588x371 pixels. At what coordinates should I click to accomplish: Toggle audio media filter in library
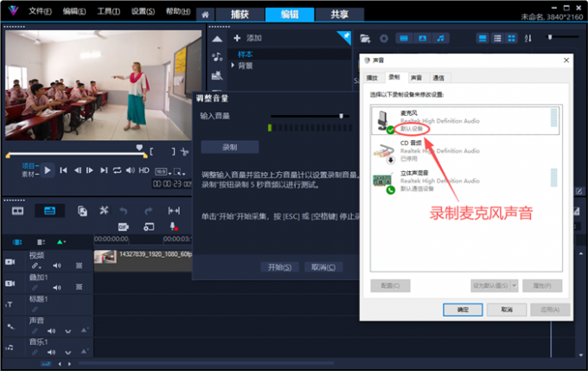441,38
